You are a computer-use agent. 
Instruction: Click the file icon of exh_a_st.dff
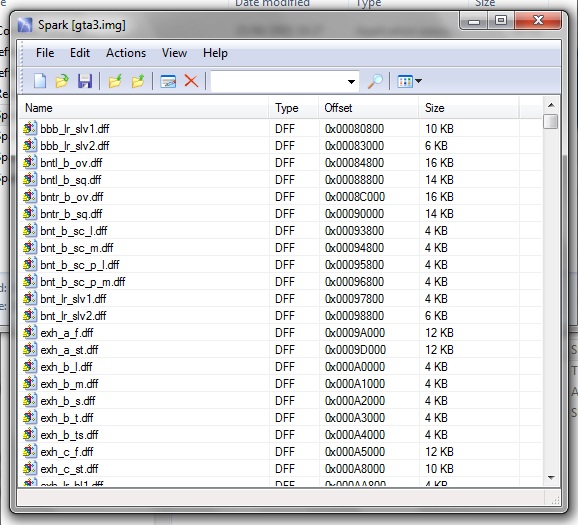[30, 350]
